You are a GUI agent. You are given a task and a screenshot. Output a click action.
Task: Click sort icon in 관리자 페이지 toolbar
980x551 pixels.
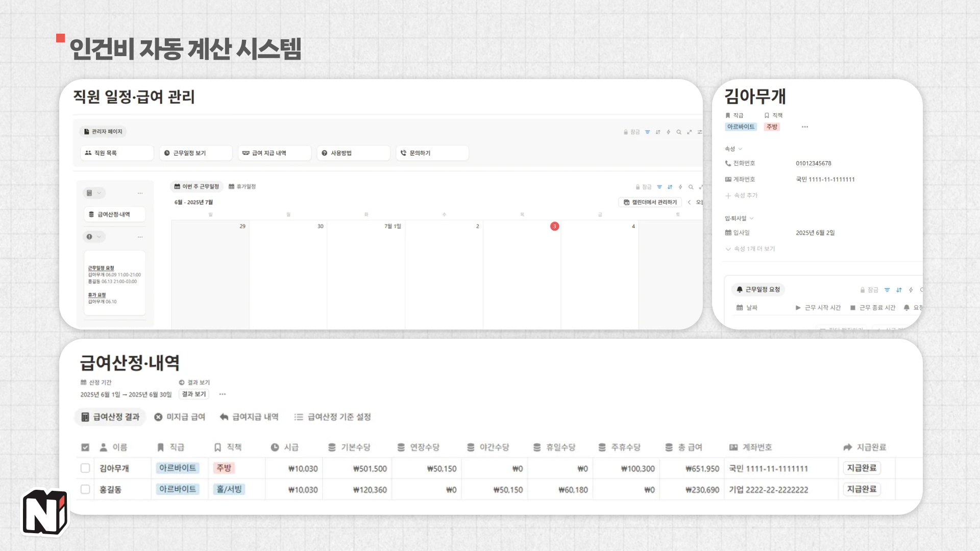point(658,132)
